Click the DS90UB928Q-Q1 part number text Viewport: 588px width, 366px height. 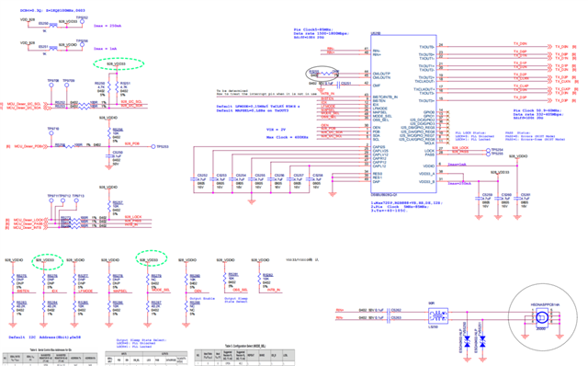pyautogui.click(x=385, y=195)
